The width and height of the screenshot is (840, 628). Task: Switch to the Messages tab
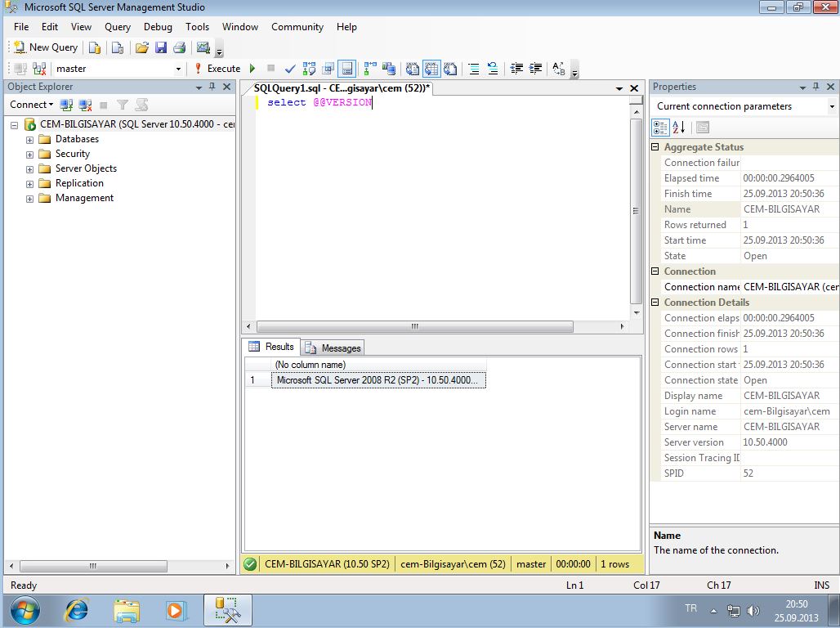pyautogui.click(x=333, y=348)
